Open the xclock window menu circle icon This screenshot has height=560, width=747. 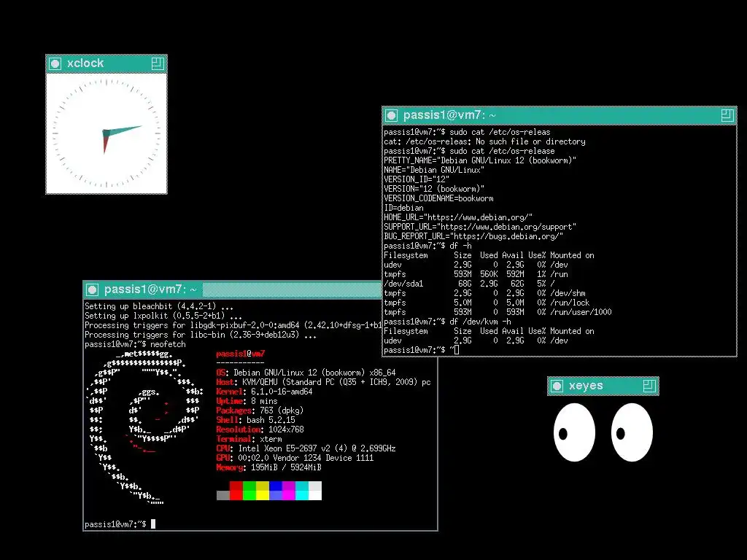[55, 63]
